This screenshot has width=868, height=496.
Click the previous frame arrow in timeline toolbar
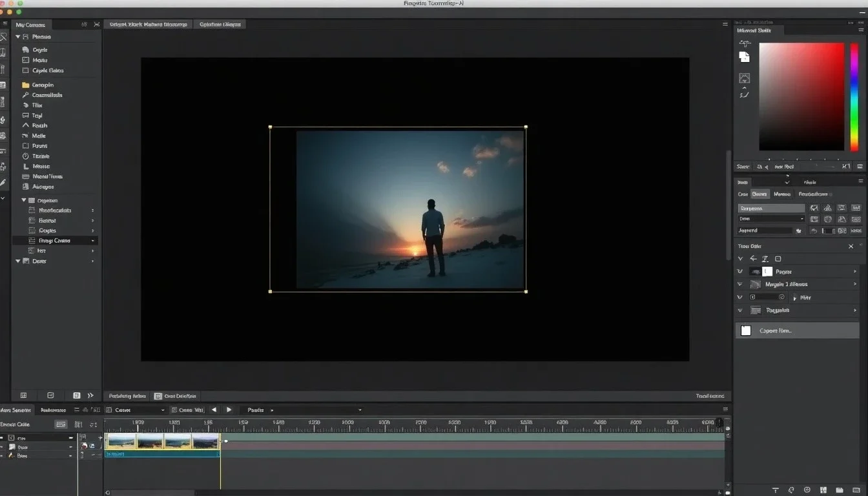(214, 409)
